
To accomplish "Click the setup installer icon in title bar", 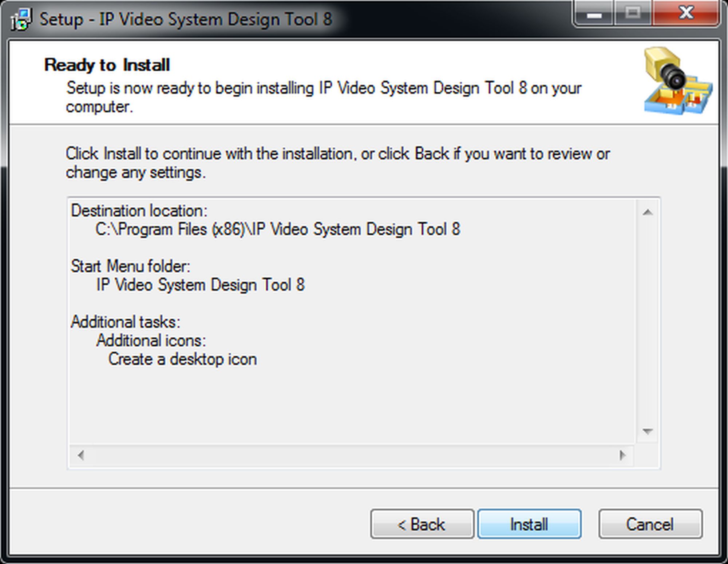I will (21, 20).
